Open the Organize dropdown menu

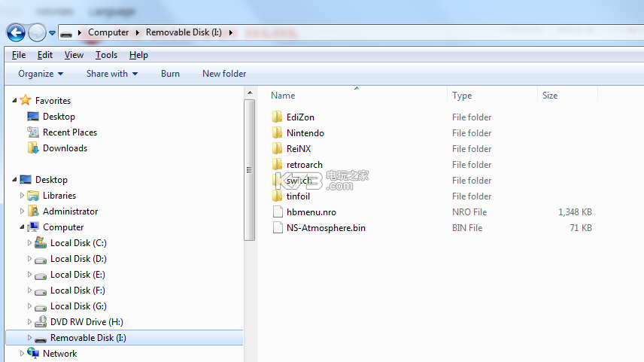41,74
